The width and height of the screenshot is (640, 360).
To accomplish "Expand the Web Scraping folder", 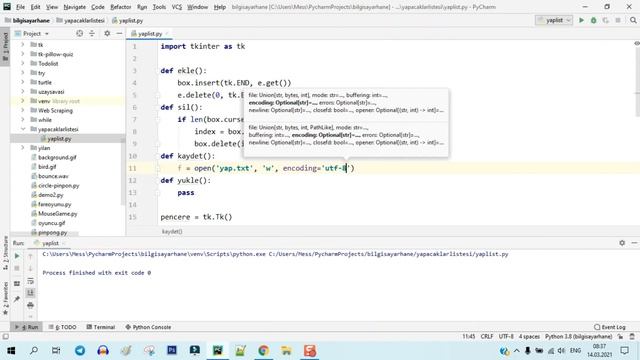I will click(x=23, y=110).
